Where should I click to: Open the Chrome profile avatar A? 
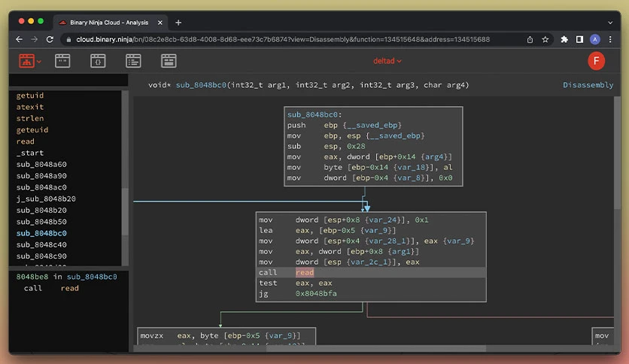pyautogui.click(x=595, y=39)
